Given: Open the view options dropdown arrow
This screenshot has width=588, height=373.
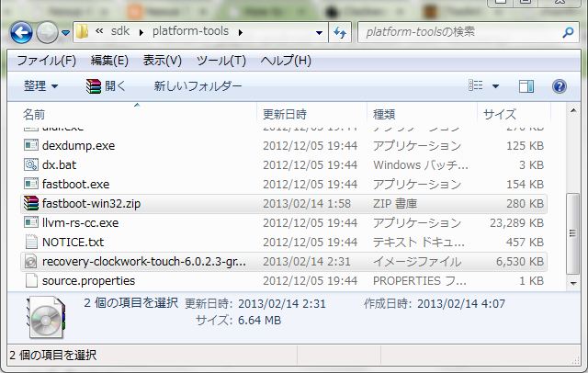Looking at the screenshot, I should pyautogui.click(x=495, y=86).
